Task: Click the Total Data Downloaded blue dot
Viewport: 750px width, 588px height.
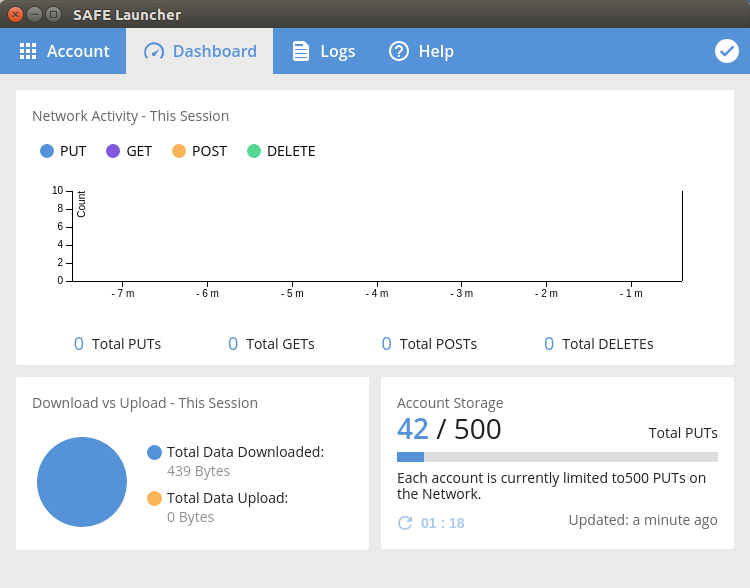Action: point(154,452)
